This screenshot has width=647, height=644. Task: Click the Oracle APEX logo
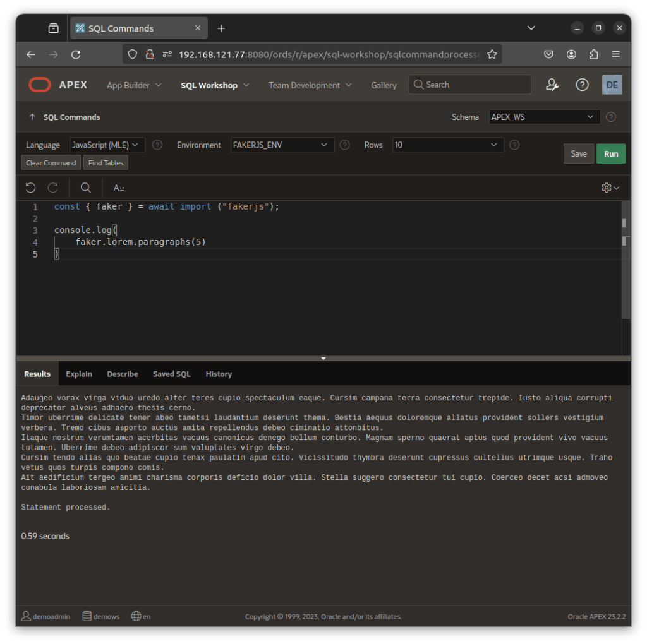tap(58, 85)
